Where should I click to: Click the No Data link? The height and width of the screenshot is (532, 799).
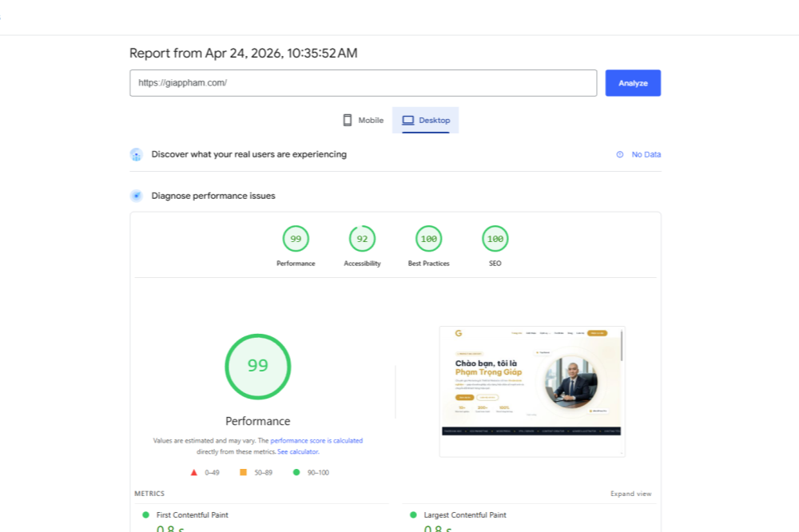click(x=646, y=155)
